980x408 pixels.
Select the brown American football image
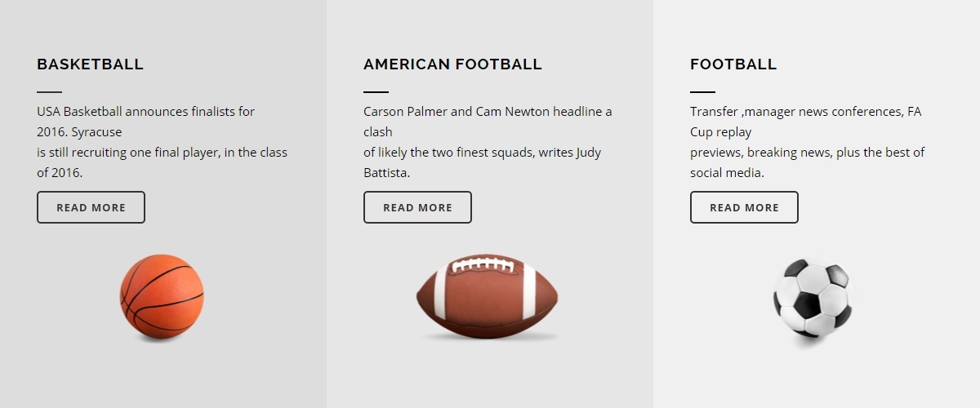pyautogui.click(x=488, y=295)
